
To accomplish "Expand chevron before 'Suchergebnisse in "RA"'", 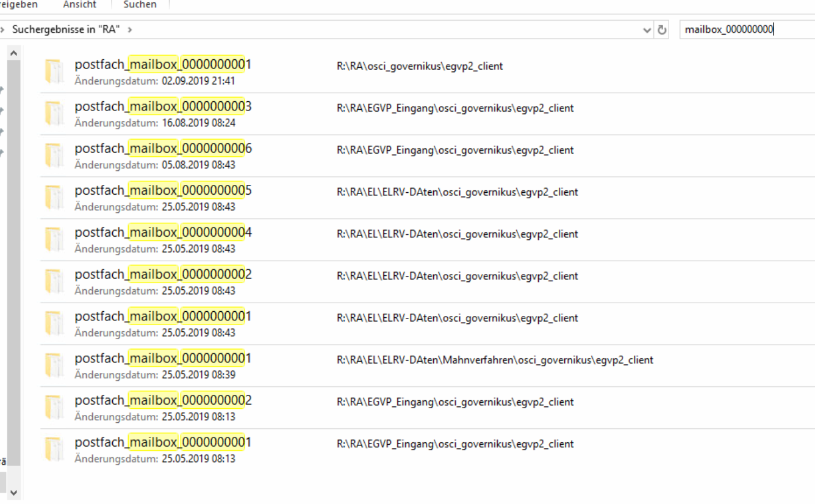I will [x=4, y=29].
